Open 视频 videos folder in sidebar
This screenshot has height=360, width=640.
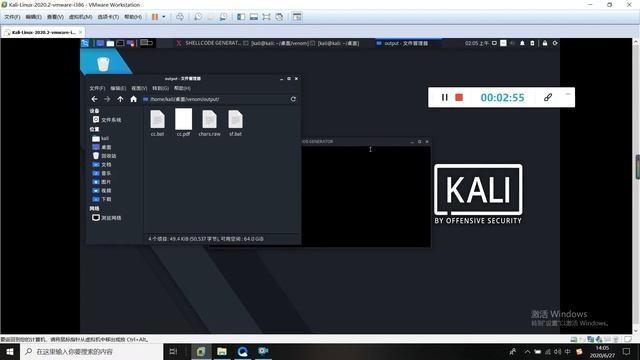(x=102, y=191)
